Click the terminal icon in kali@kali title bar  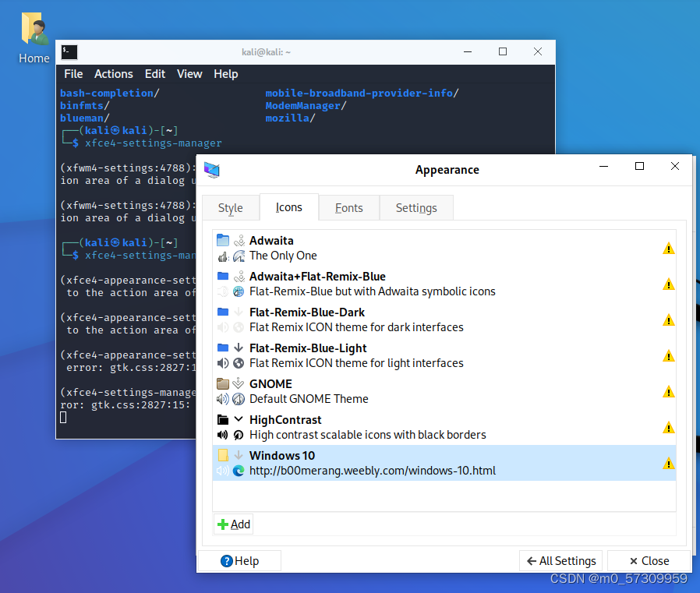pos(69,51)
